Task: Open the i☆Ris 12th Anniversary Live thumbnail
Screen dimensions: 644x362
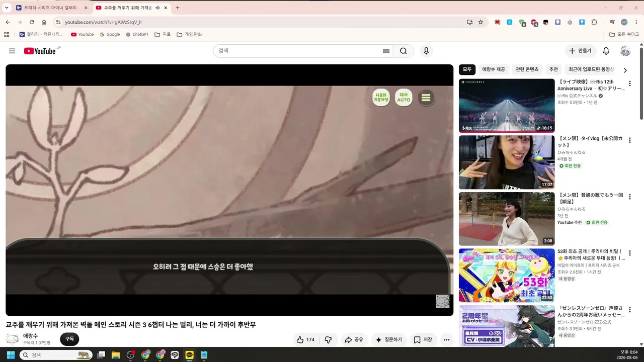Action: (507, 106)
